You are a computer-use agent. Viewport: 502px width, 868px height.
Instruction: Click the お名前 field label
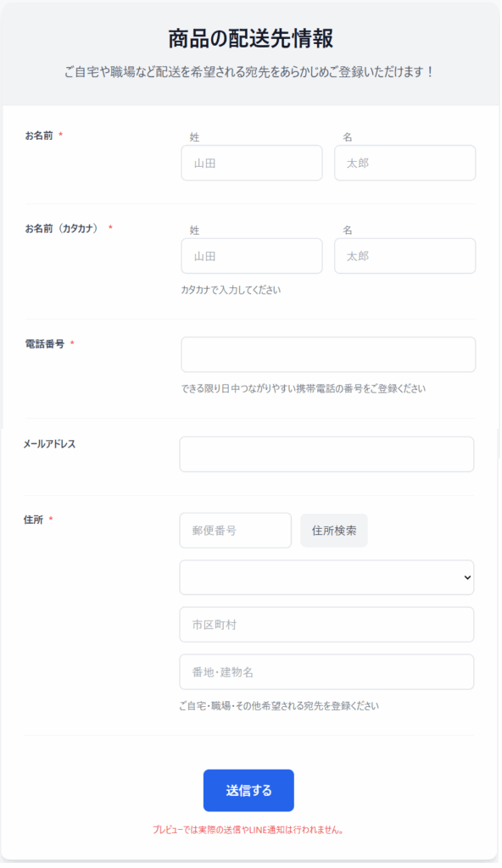pyautogui.click(x=39, y=136)
